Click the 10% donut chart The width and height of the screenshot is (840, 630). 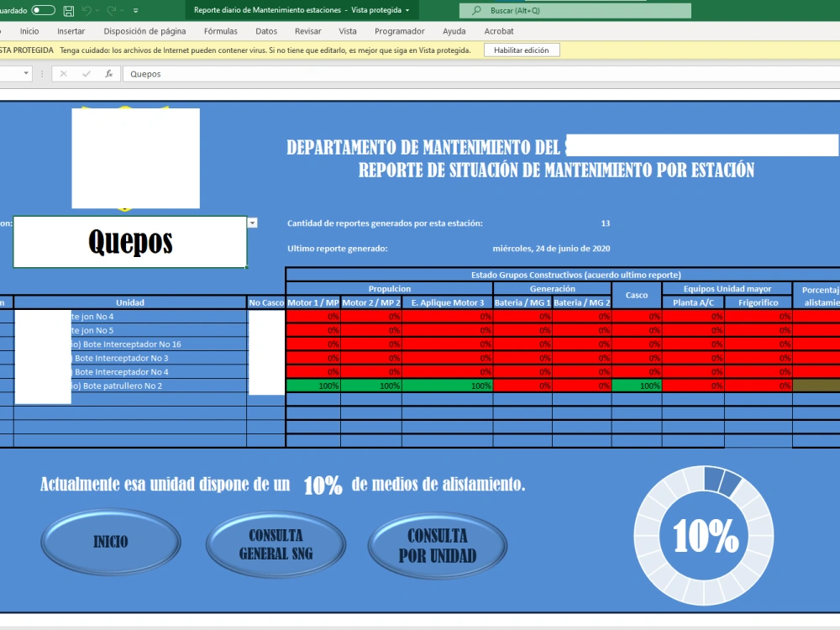coord(704,535)
